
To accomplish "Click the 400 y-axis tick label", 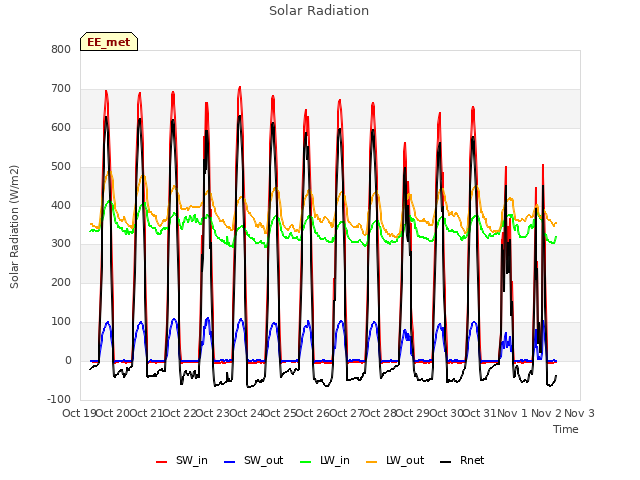I will pos(61,205).
